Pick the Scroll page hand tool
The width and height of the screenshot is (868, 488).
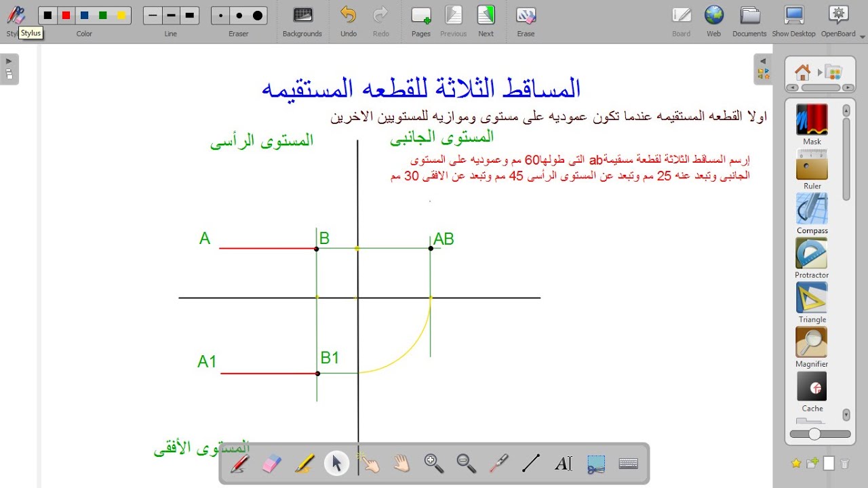pyautogui.click(x=401, y=464)
